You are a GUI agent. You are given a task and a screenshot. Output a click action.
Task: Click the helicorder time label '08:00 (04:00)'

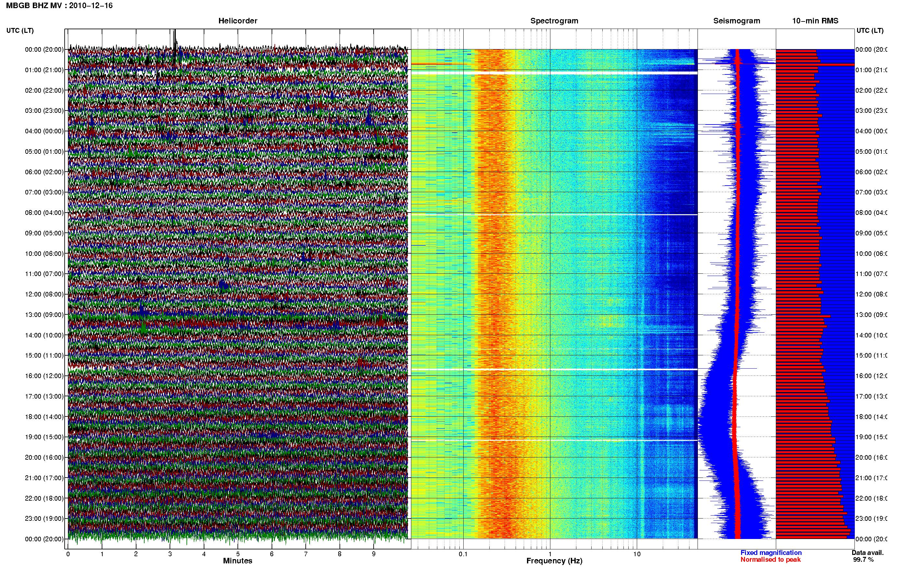pos(44,213)
